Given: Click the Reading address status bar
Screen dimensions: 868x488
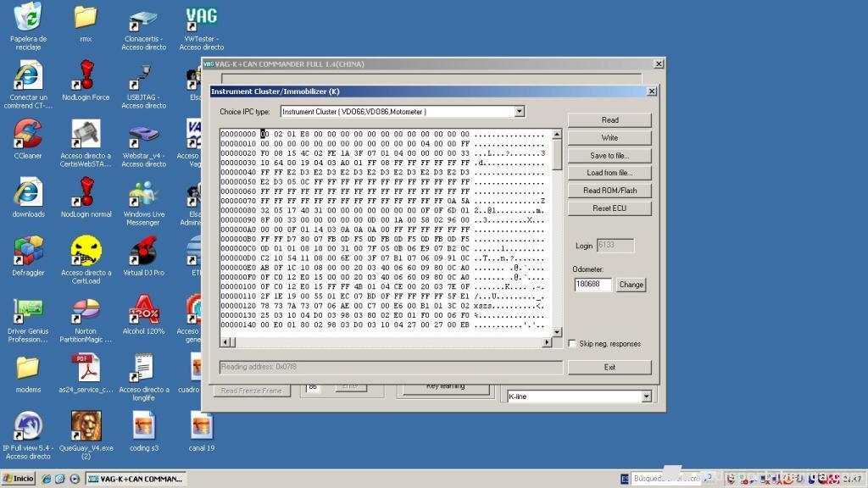Looking at the screenshot, I should pos(391,367).
